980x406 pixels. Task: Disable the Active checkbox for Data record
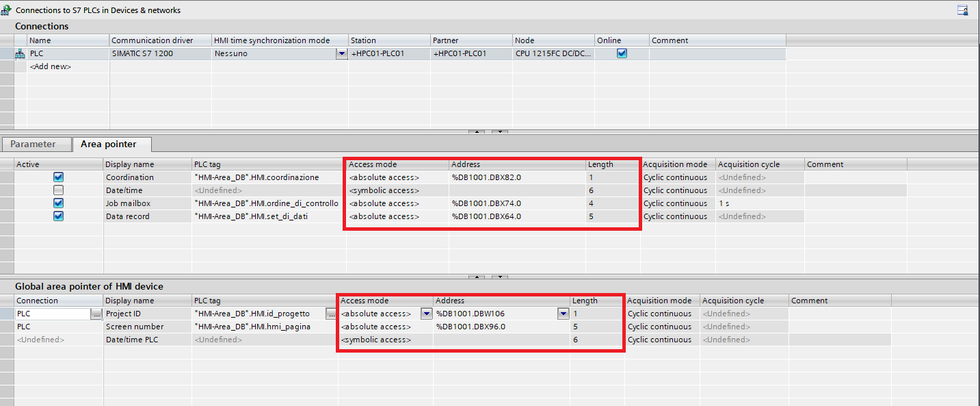point(58,216)
